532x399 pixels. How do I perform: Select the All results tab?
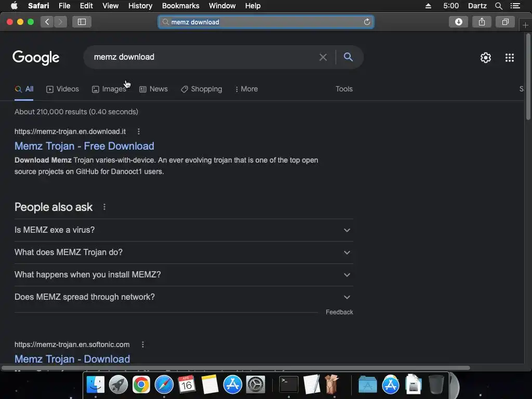[x=24, y=89]
